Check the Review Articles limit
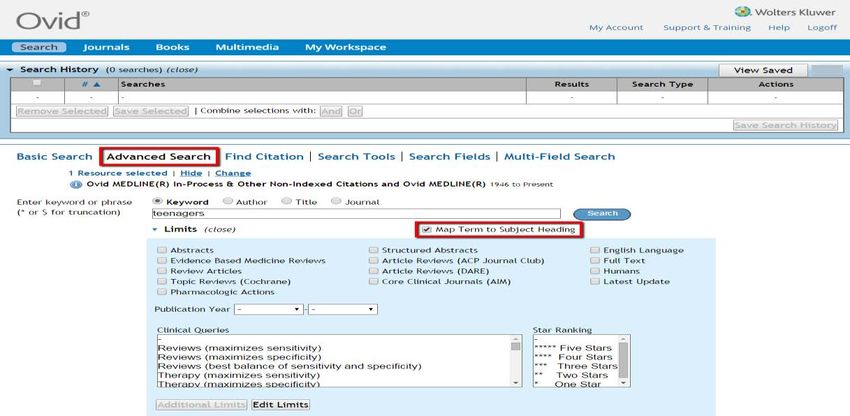 [162, 271]
